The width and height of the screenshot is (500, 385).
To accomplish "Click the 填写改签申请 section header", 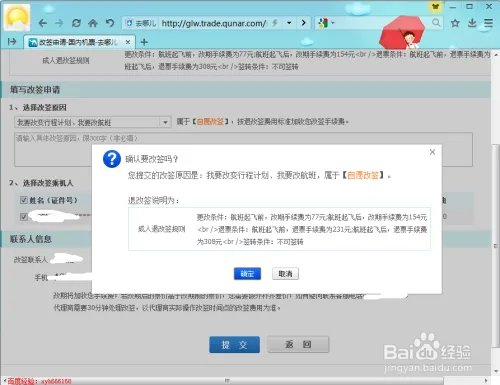I will click(35, 90).
